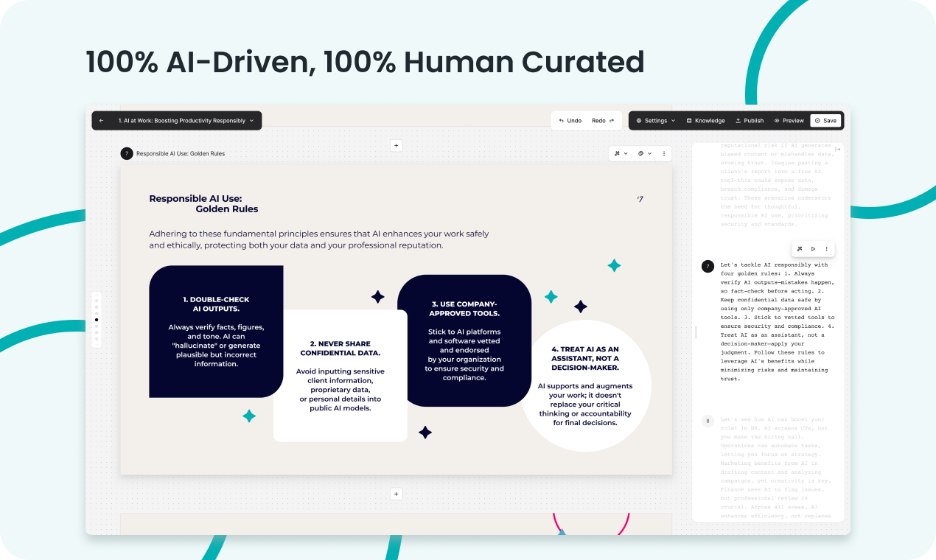Save the course
This screenshot has width=936, height=560.
[825, 121]
